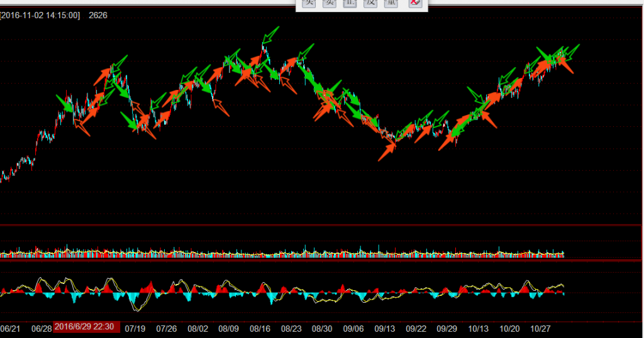Click the 2626 price value in header
Viewport: 644px width, 338px height.
click(x=98, y=15)
